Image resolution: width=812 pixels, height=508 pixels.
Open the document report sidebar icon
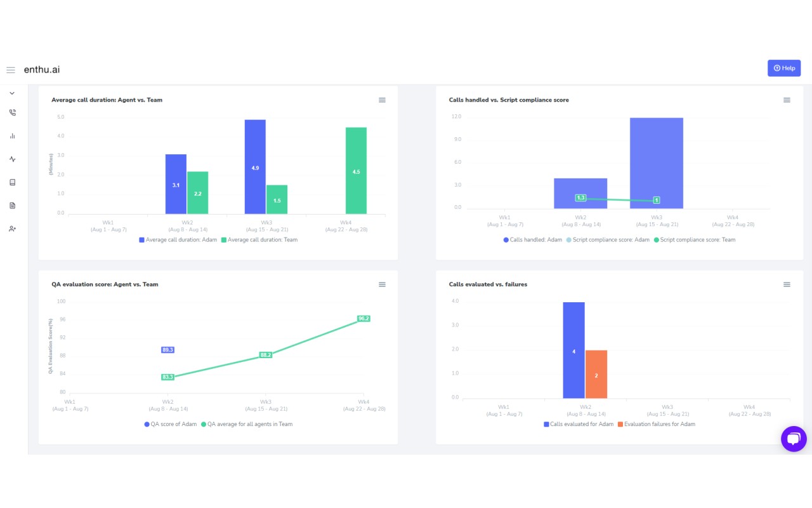[12, 205]
